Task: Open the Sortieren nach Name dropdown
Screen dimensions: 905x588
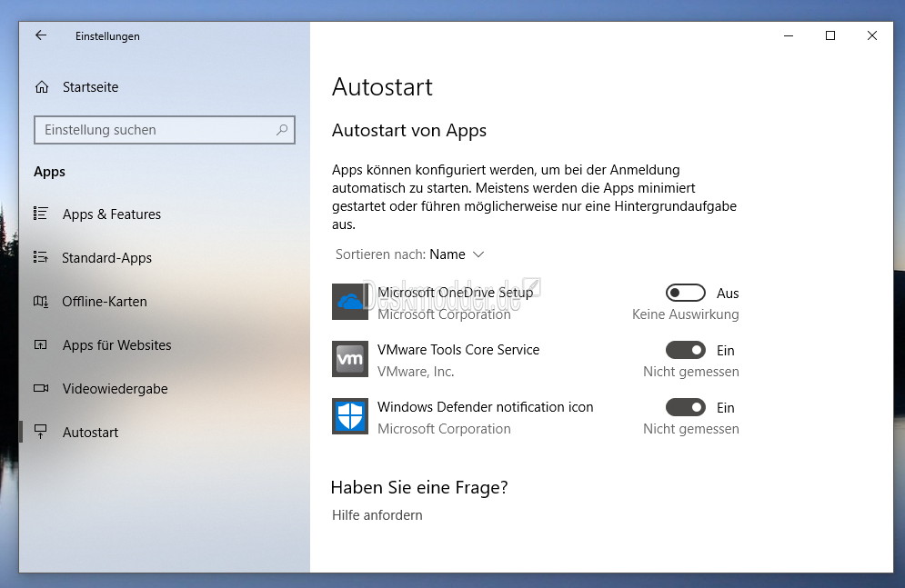Action: click(410, 254)
